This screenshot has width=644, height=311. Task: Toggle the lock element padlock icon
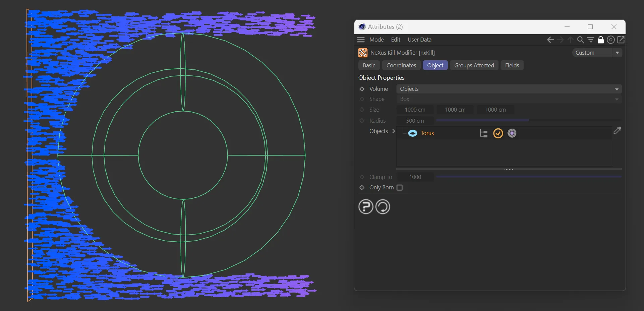point(601,40)
